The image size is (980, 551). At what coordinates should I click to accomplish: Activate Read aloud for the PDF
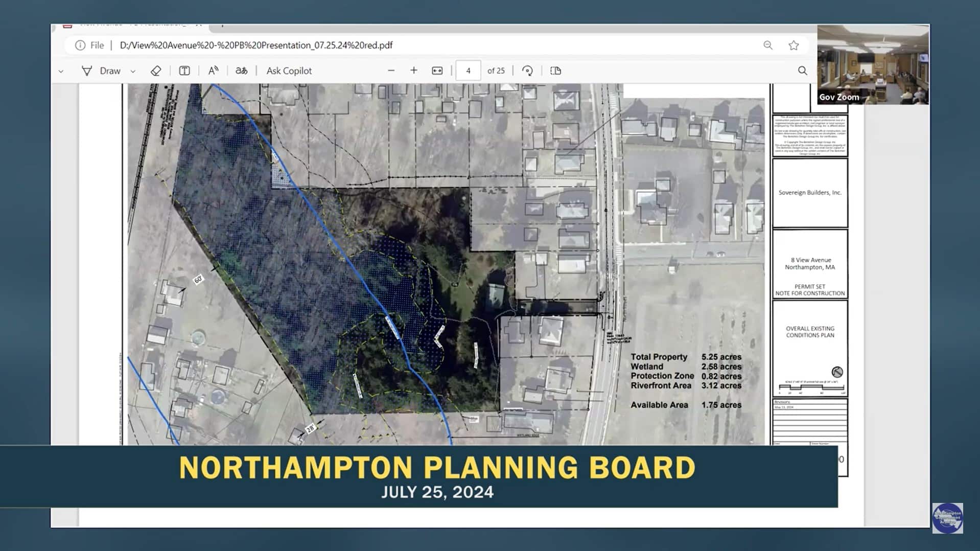(x=213, y=71)
